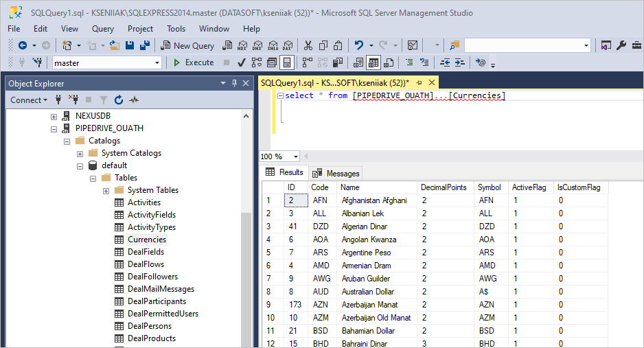This screenshot has height=348, width=644.
Task: Switch output to Results to Grid
Action: click(373, 62)
